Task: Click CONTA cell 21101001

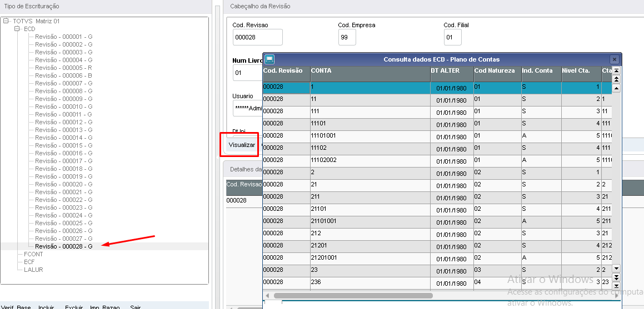Action: click(x=371, y=222)
